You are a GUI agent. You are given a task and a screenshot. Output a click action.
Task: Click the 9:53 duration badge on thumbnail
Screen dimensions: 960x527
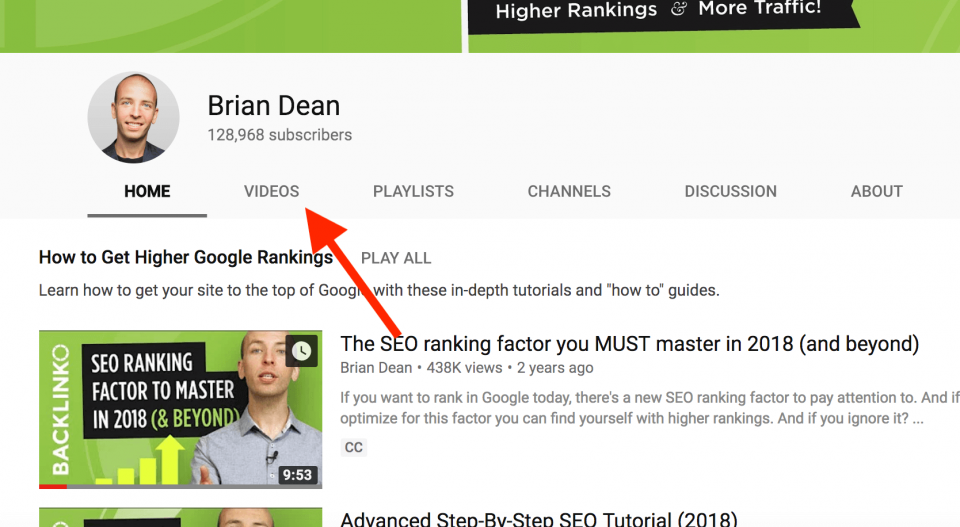(x=297, y=475)
